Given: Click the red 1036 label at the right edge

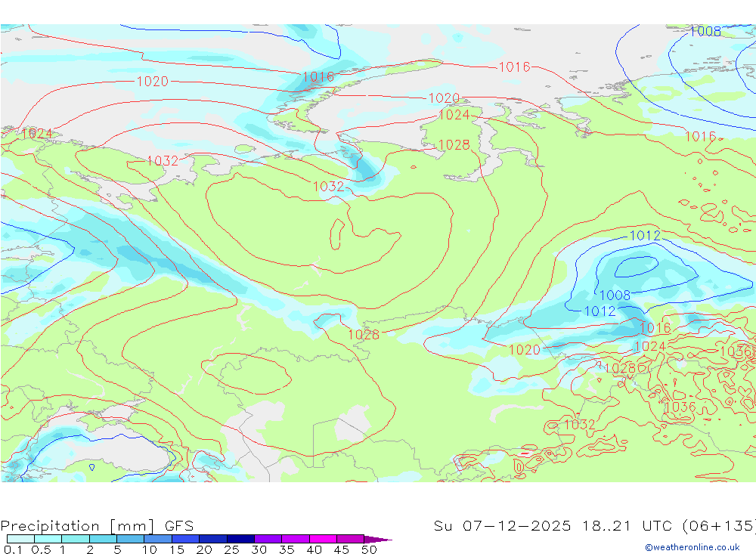Looking at the screenshot, I should 737,351.
